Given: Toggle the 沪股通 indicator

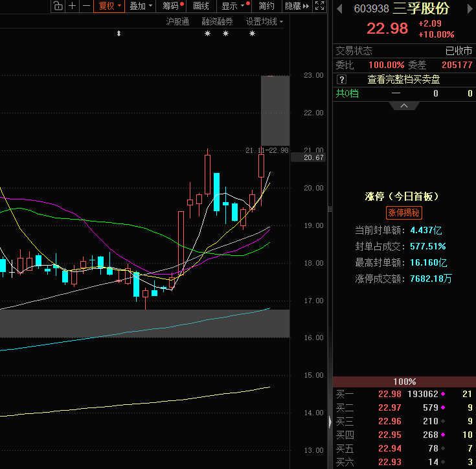Looking at the screenshot, I should tap(177, 22).
